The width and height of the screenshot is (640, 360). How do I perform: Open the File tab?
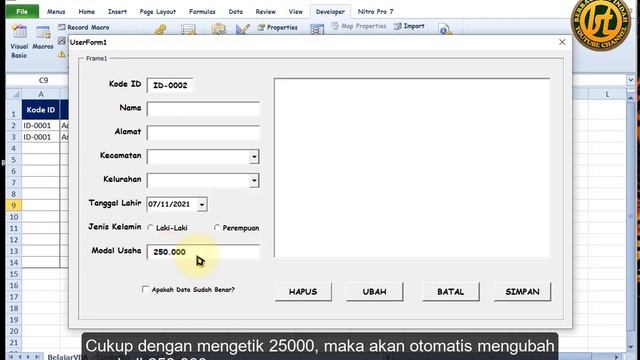[x=22, y=11]
